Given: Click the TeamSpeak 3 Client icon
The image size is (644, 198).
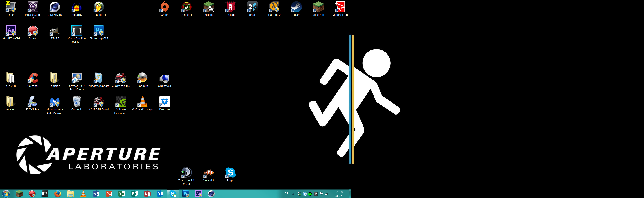Looking at the screenshot, I should [x=186, y=173].
